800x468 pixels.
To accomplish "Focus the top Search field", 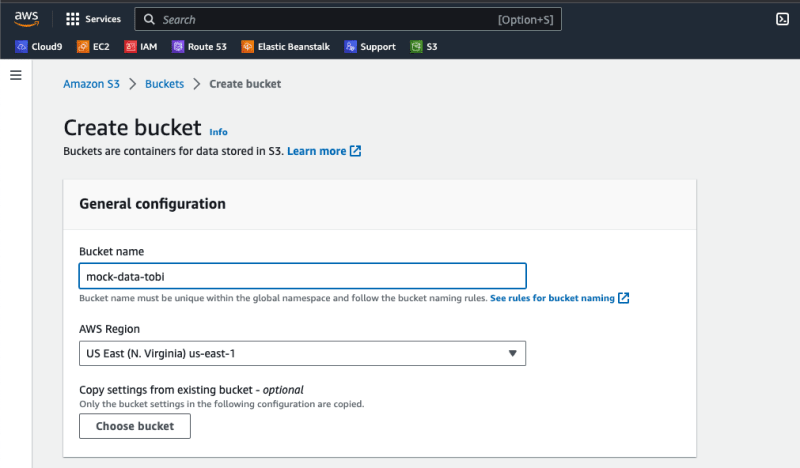I will pos(348,19).
